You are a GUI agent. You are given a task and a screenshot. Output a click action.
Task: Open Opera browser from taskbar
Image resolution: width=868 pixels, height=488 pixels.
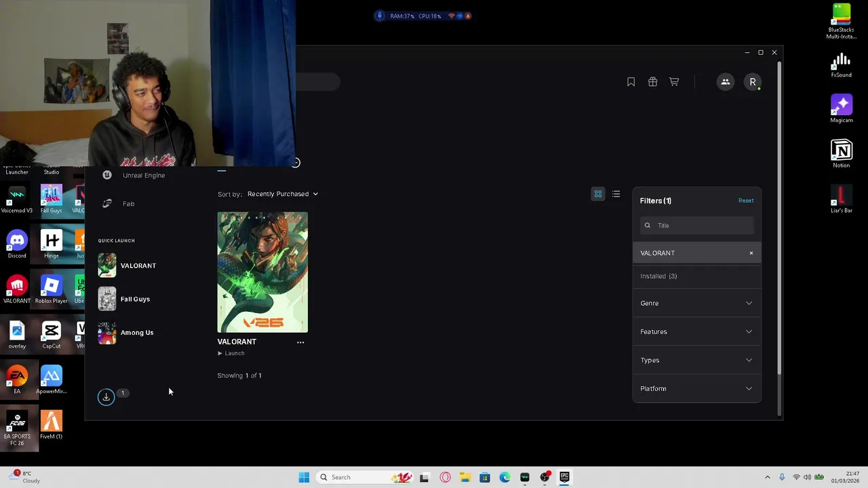(x=445, y=477)
